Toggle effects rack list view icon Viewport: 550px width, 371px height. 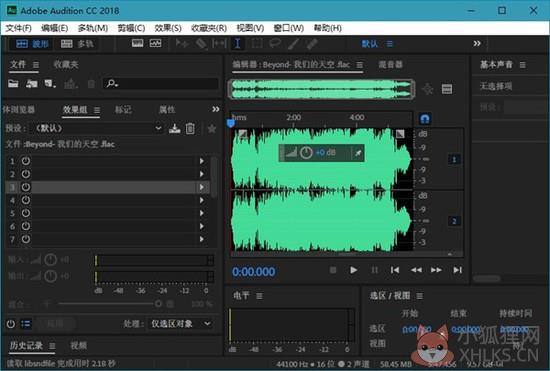tap(26, 324)
